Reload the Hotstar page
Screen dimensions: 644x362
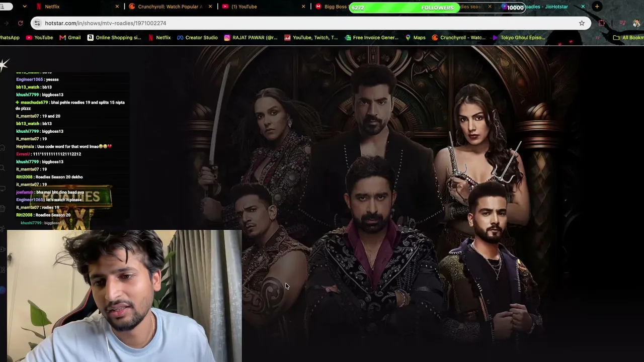20,23
